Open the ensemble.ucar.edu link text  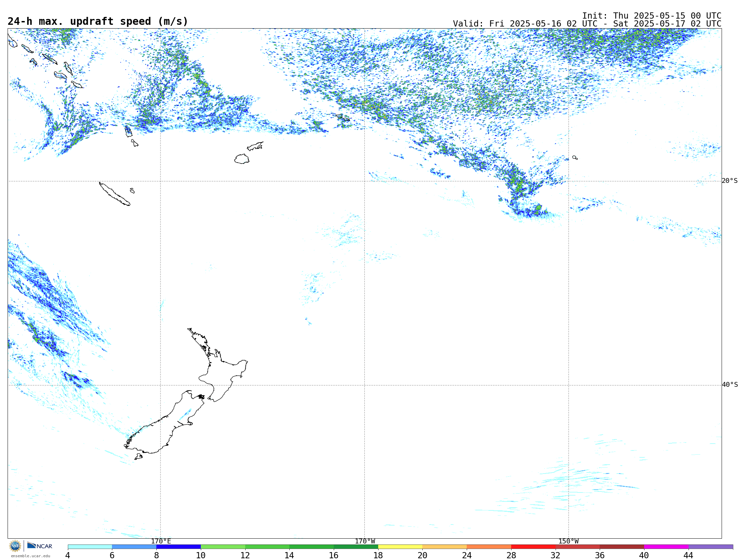[30, 556]
